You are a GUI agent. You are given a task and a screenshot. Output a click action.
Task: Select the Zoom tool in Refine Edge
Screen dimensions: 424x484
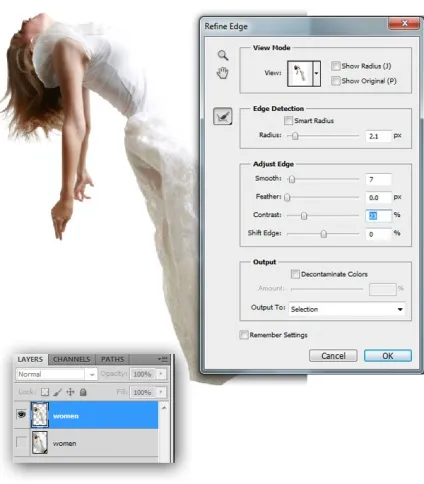click(x=223, y=55)
